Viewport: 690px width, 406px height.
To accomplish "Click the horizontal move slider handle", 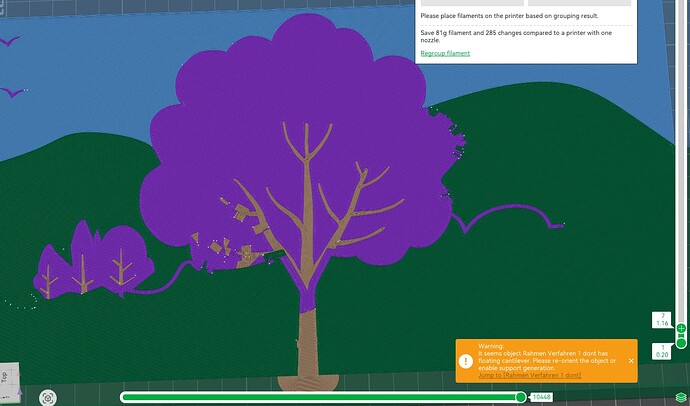I will pos(521,397).
